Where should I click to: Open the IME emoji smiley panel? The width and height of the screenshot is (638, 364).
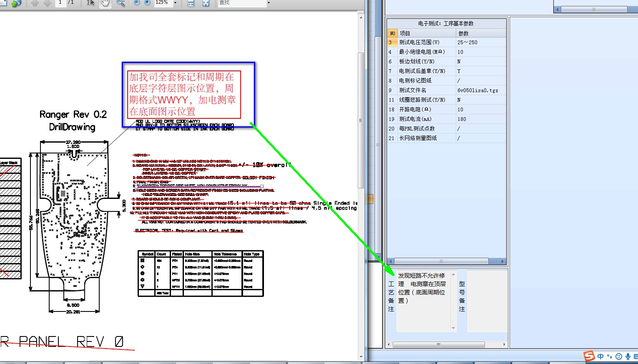pyautogui.click(x=619, y=356)
